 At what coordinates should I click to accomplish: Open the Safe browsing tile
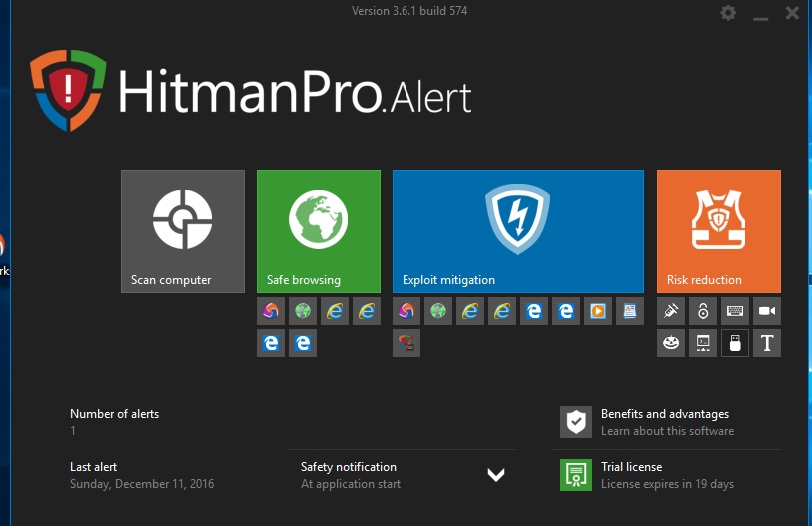coord(319,232)
